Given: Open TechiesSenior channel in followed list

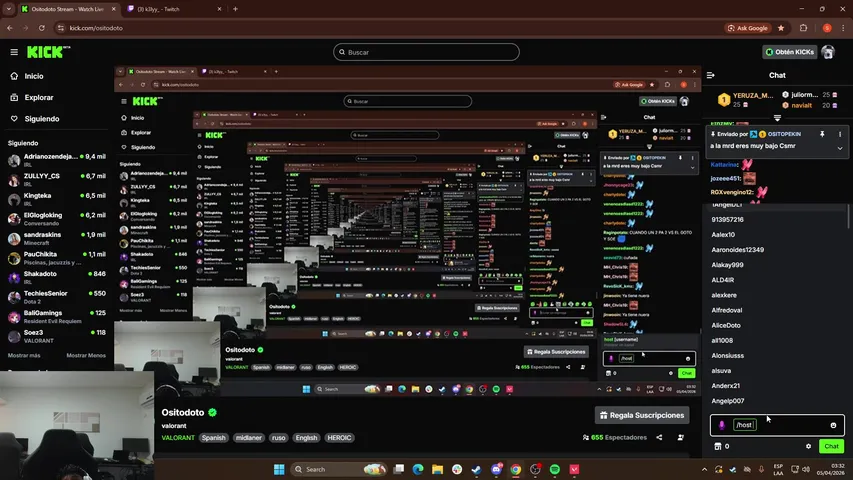Looking at the screenshot, I should 57,297.
